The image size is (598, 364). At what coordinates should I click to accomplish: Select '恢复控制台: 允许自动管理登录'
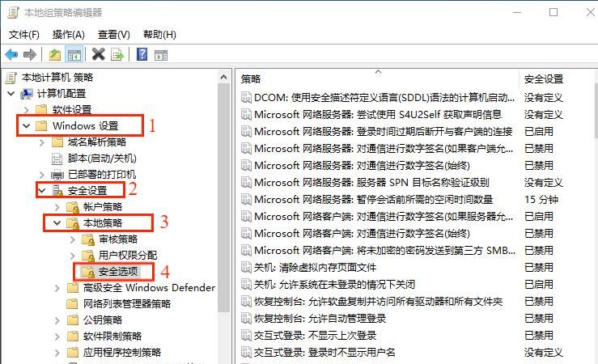320,318
